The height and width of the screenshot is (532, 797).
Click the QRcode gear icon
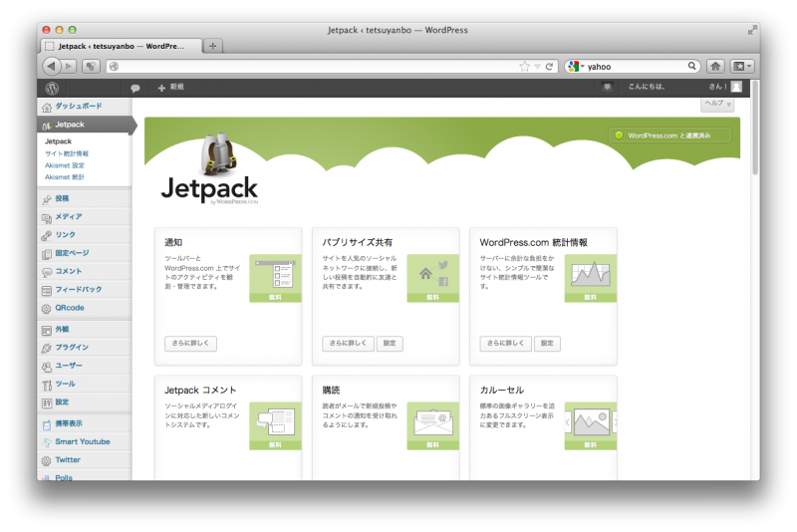point(47,309)
